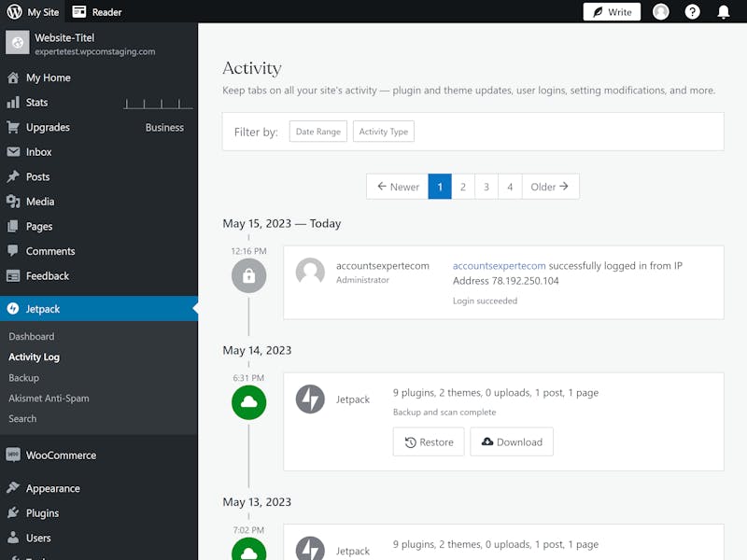The height and width of the screenshot is (560, 747).
Task: Click Backup and scan complete text
Action: pyautogui.click(x=444, y=412)
